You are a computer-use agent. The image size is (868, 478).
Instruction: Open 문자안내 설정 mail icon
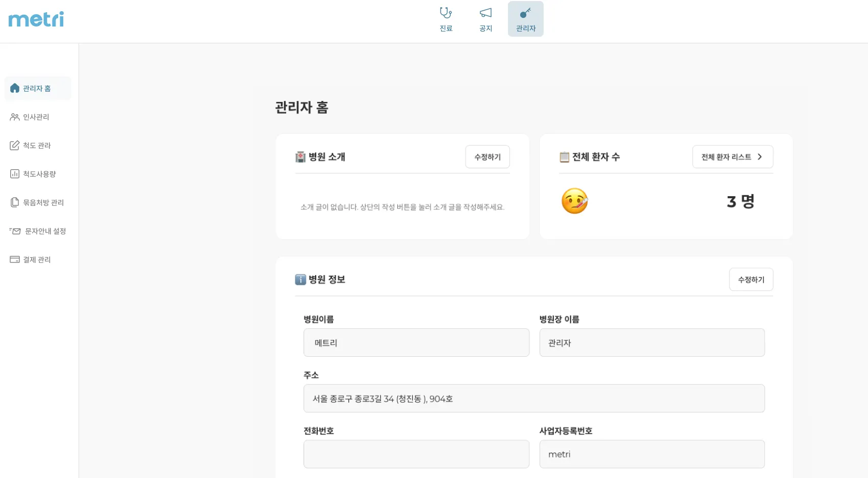click(x=15, y=231)
